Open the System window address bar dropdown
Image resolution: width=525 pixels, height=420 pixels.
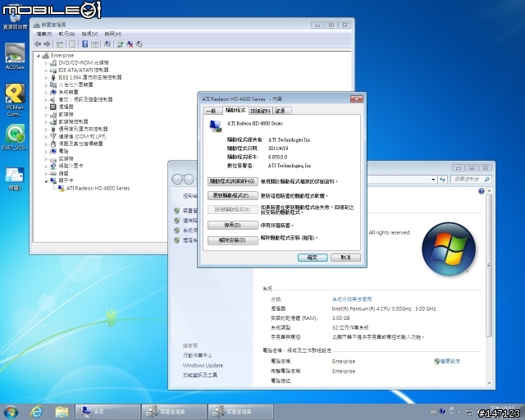click(x=433, y=180)
